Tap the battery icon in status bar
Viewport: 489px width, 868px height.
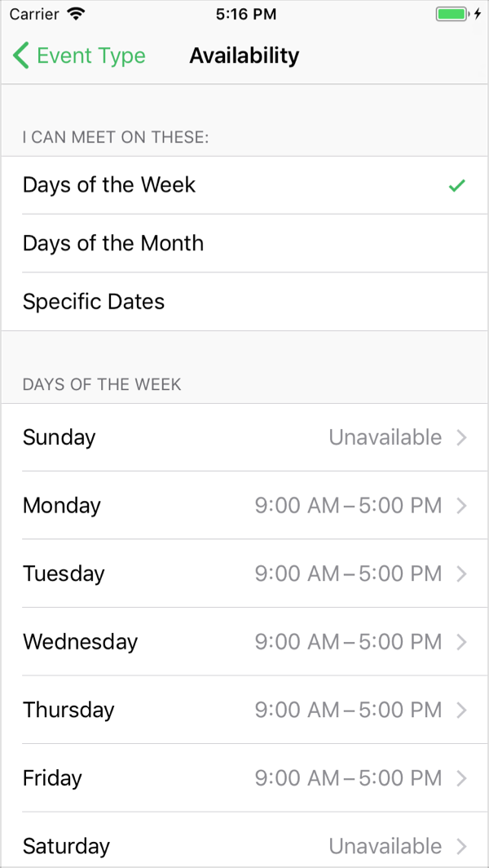(x=452, y=14)
